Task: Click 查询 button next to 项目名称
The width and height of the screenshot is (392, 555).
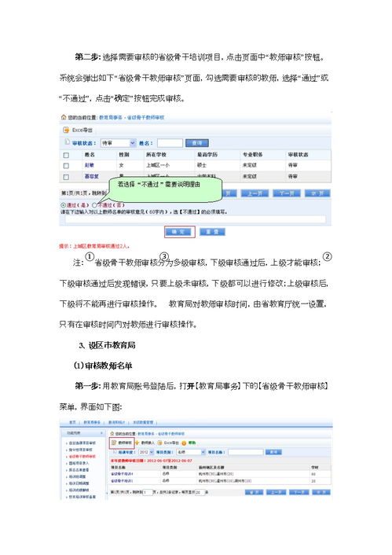Action: [x=273, y=452]
